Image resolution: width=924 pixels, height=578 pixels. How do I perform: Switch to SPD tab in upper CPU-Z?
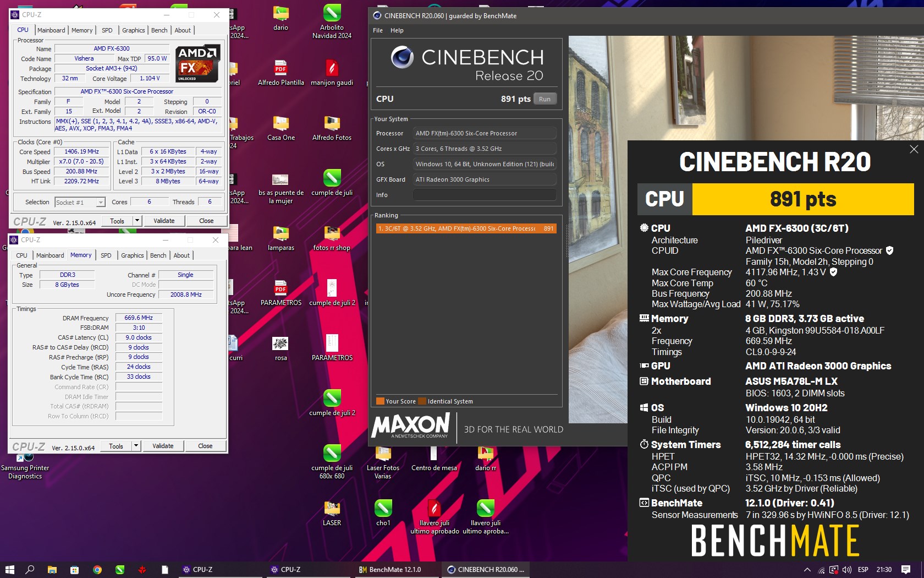[107, 30]
